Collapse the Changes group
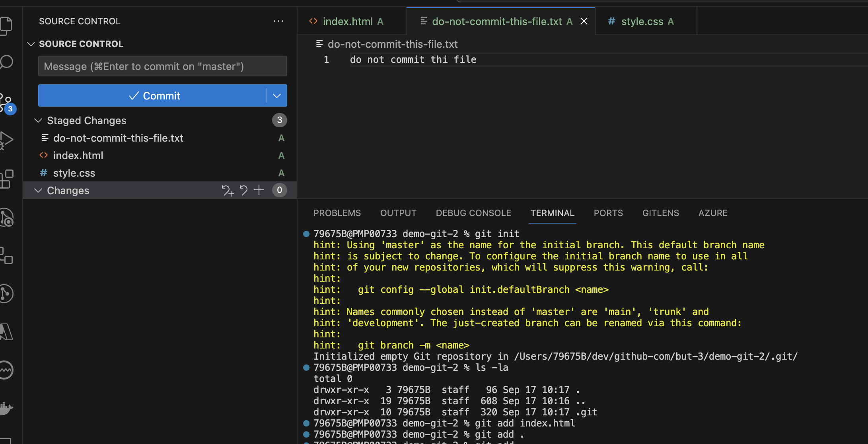 (x=38, y=190)
